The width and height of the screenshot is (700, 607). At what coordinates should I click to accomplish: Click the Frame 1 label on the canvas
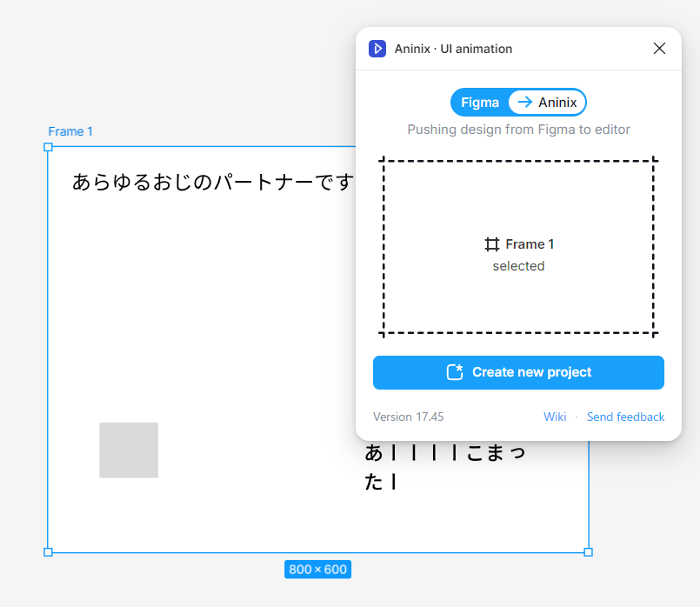[x=70, y=131]
